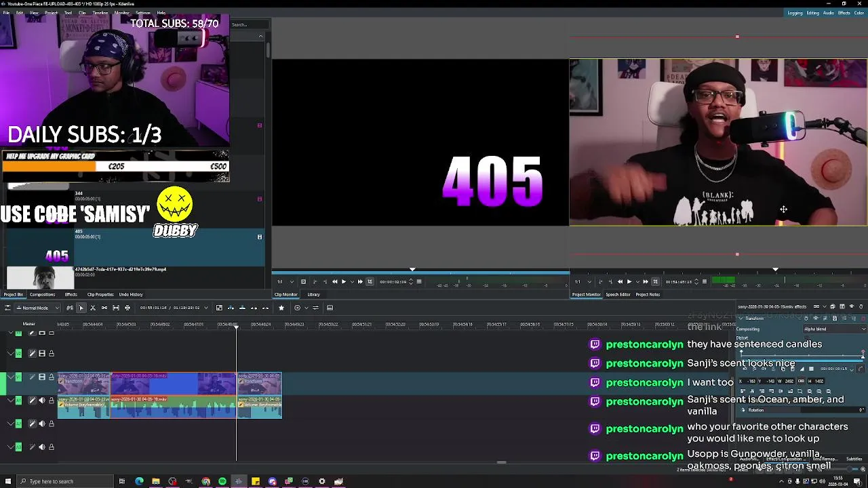Click the project bin search field
The width and height of the screenshot is (868, 488).
[x=250, y=25]
